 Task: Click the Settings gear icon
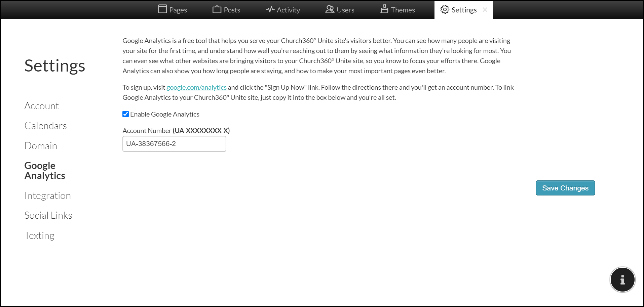pyautogui.click(x=445, y=10)
